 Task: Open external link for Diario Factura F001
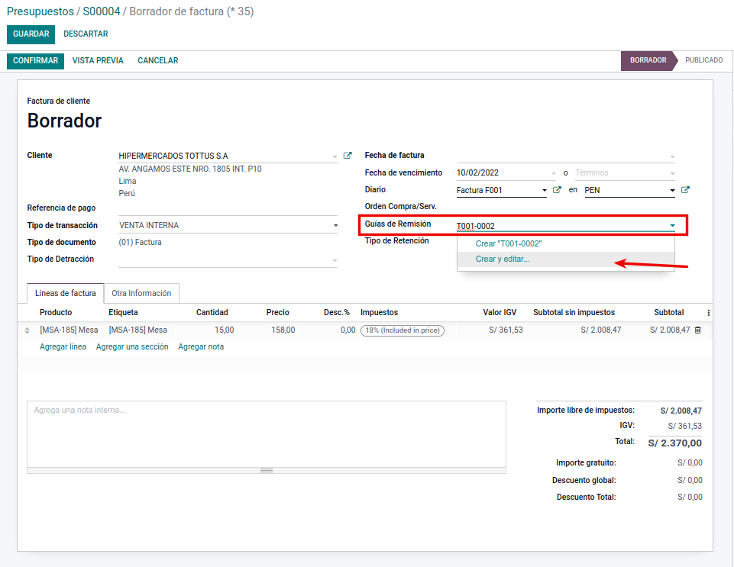[x=557, y=190]
